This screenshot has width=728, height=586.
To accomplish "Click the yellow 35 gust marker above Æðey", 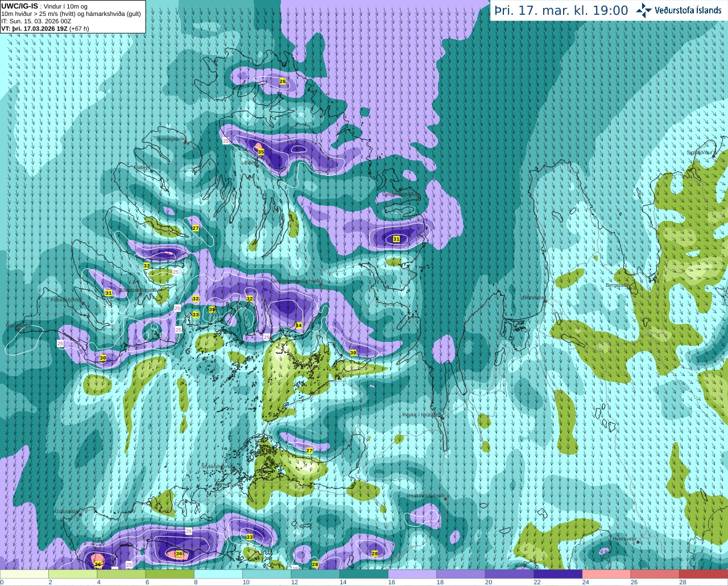I will (261, 152).
